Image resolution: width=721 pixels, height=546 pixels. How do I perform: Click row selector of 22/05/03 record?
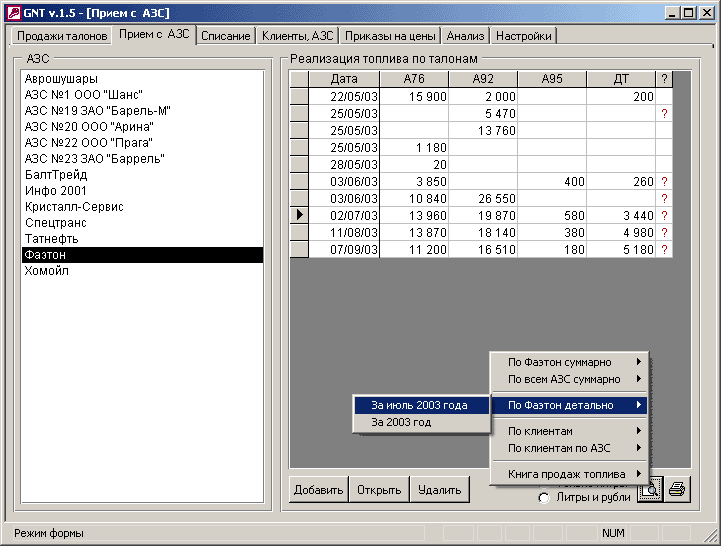299,96
